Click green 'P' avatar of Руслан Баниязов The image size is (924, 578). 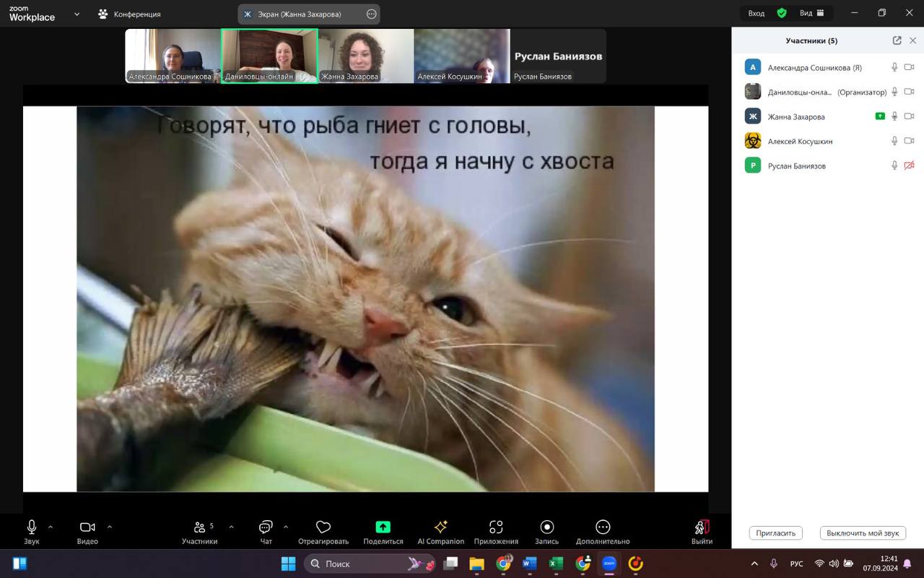[x=753, y=165]
